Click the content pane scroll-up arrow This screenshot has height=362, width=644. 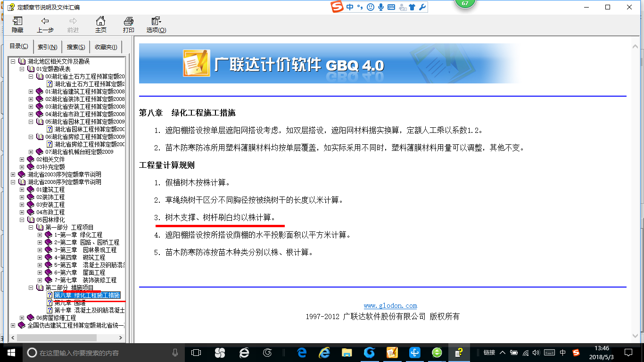[636, 46]
